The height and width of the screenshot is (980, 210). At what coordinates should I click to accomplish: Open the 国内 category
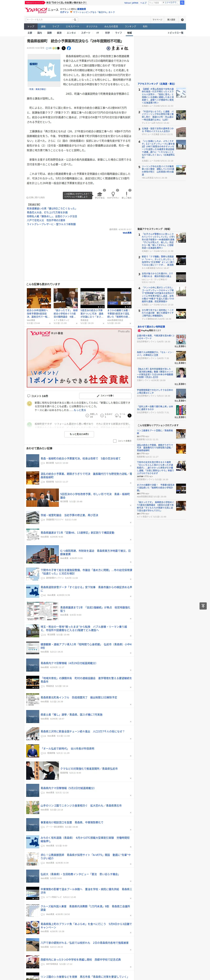[x=40, y=33]
